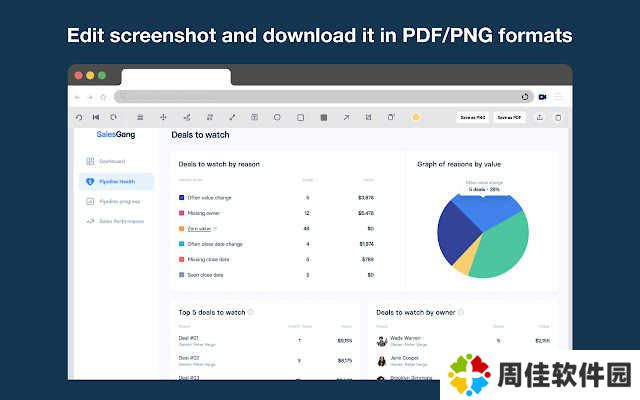Image resolution: width=640 pixels, height=400 pixels.
Task: Click the info icon beside Top 5 deals to watch
Action: click(251, 312)
